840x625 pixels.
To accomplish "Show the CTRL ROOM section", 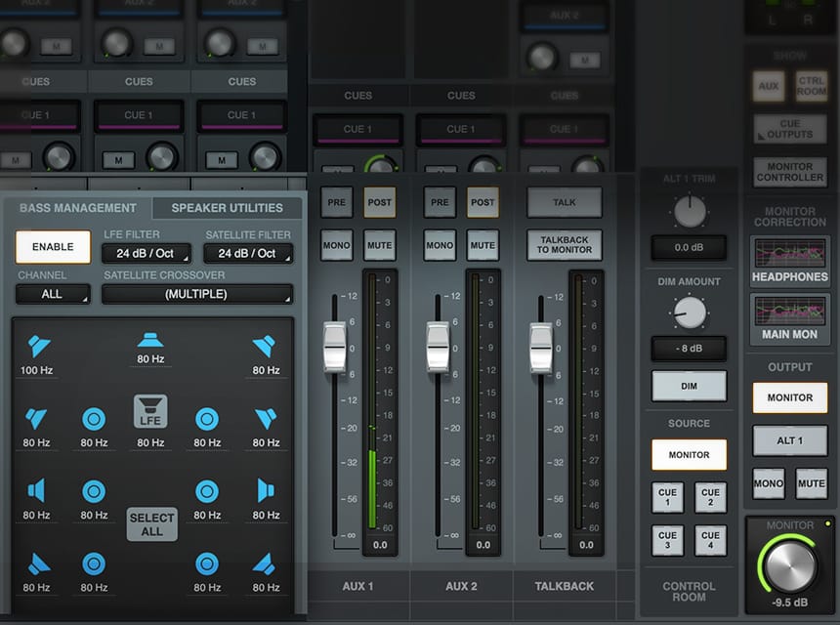I will [x=811, y=86].
